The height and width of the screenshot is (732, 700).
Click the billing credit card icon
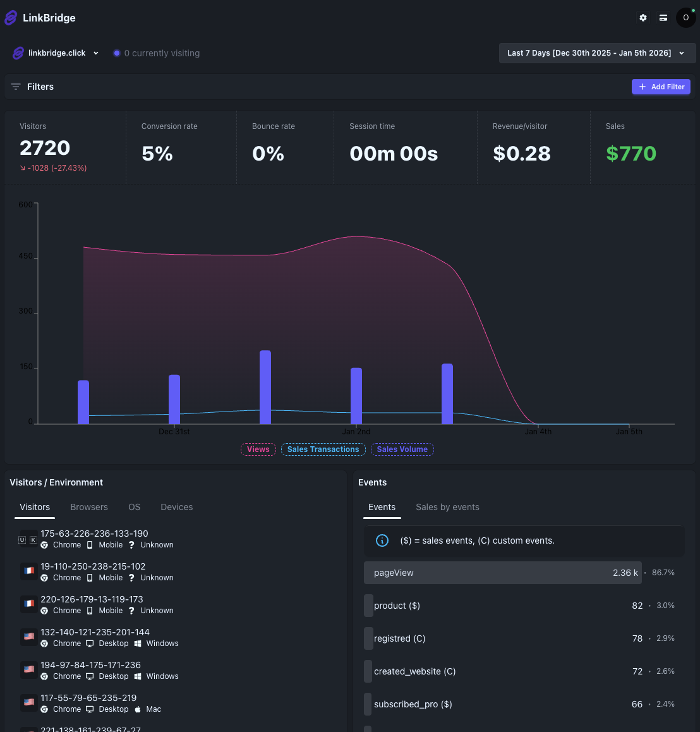(663, 18)
